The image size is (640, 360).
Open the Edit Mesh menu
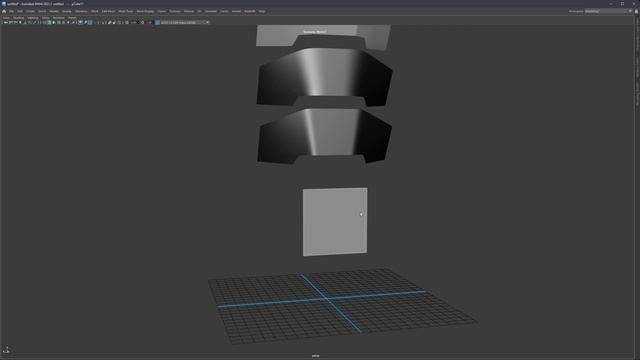click(x=109, y=11)
